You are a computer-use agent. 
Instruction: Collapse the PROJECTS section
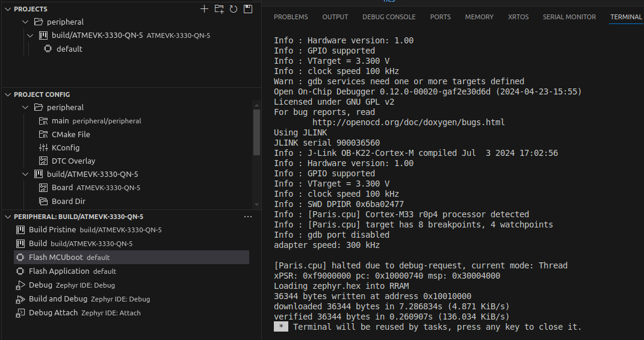tap(8, 9)
